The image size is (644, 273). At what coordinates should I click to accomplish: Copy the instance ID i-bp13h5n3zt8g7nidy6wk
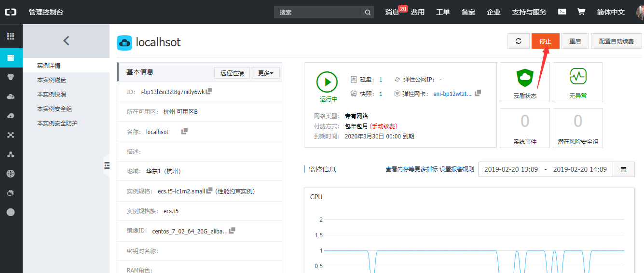click(x=209, y=91)
